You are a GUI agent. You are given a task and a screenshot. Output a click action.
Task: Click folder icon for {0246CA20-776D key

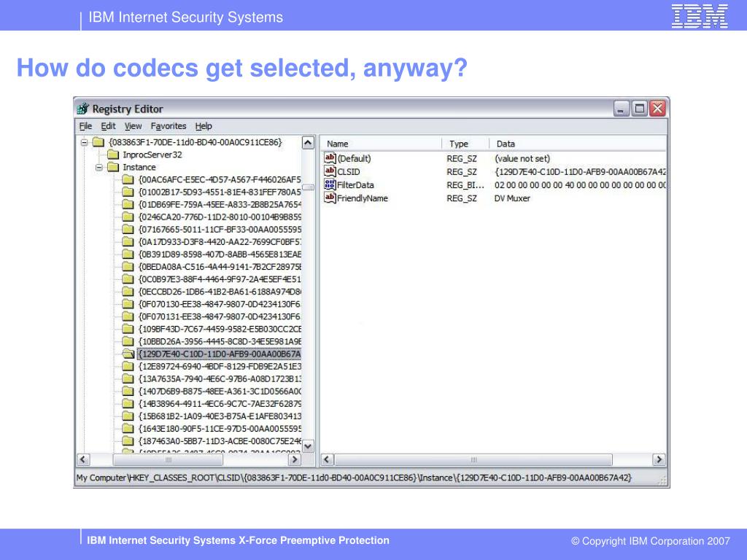(x=128, y=217)
